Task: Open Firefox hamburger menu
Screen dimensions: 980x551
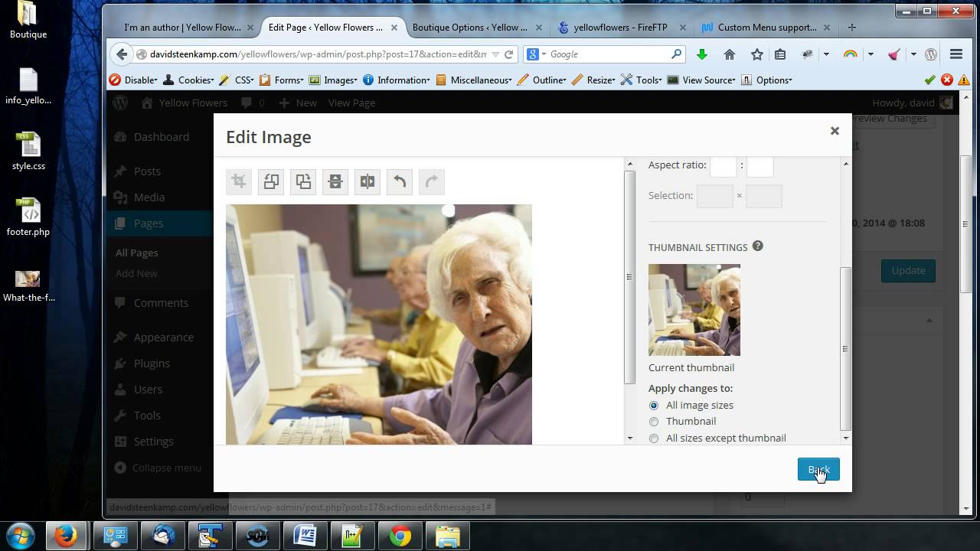Action: pyautogui.click(x=956, y=54)
